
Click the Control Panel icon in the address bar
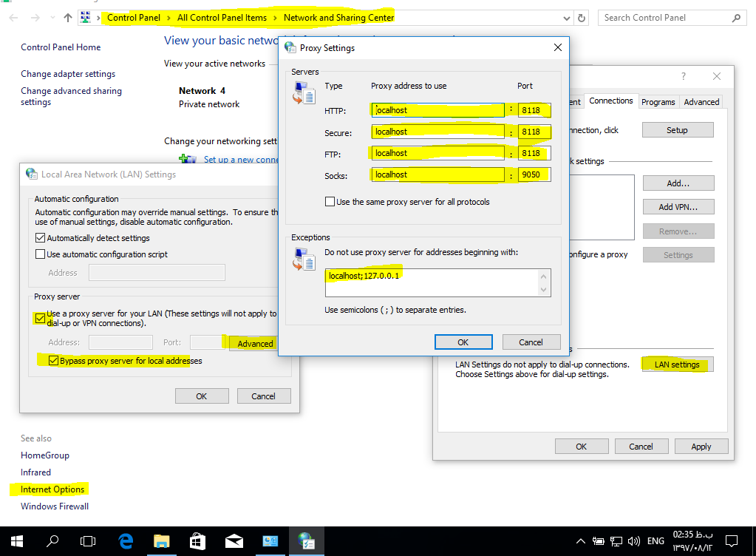(x=85, y=17)
